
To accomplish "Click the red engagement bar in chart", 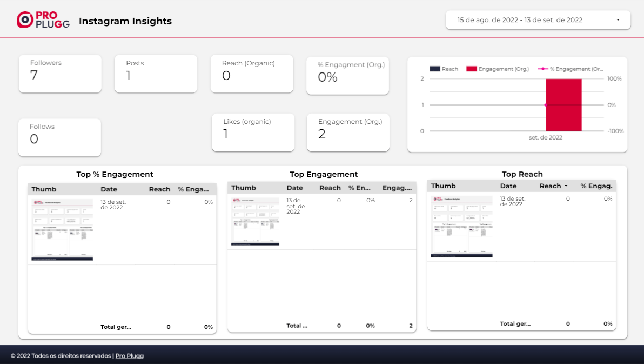I will (x=563, y=105).
